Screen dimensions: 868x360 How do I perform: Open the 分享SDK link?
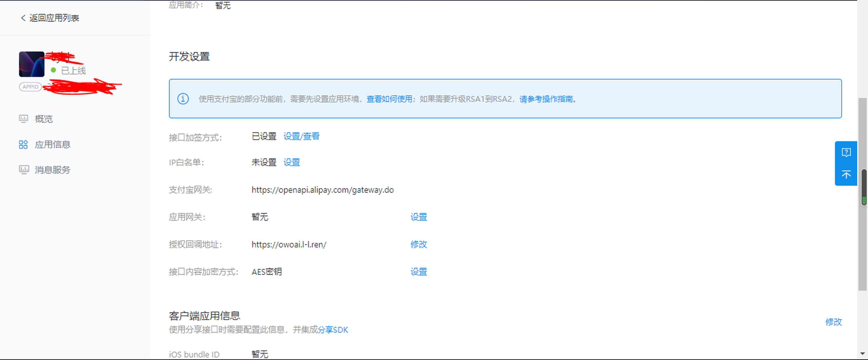point(333,330)
